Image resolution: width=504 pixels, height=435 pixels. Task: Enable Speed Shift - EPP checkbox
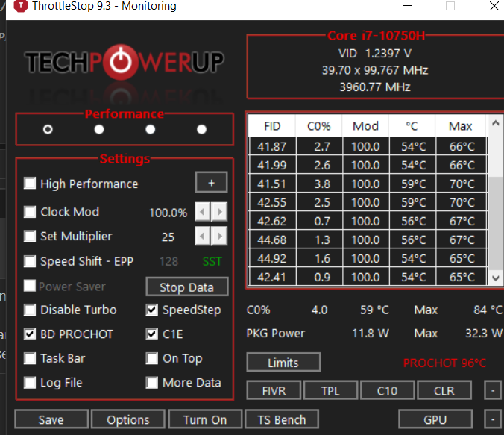30,261
